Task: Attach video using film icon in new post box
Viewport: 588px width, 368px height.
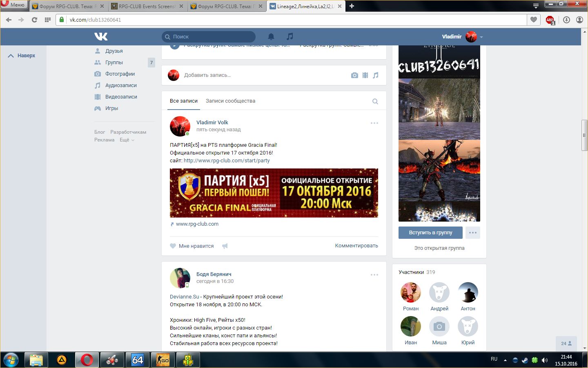Action: [x=365, y=75]
